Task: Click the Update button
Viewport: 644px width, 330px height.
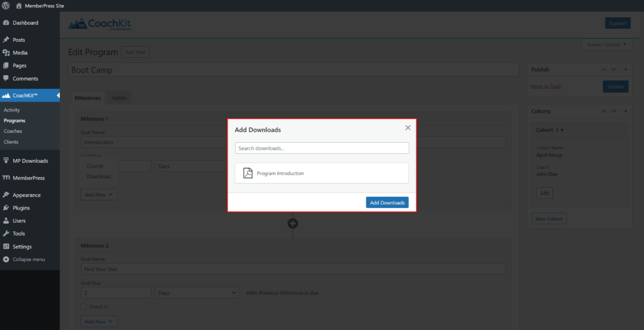Action: pos(615,86)
